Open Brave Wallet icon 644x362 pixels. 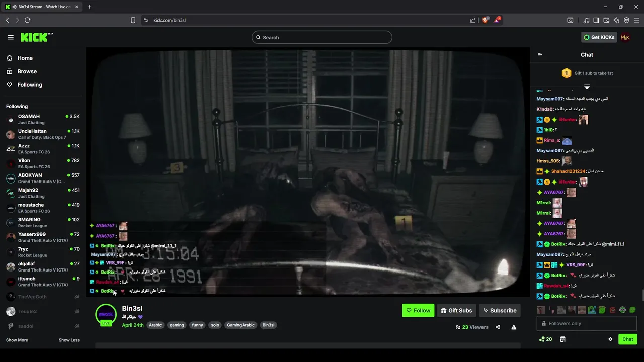(x=606, y=20)
